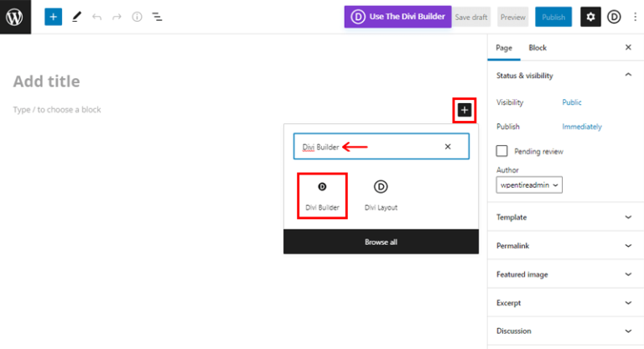The width and height of the screenshot is (644, 349).
Task: Click Save draft
Action: point(471,18)
